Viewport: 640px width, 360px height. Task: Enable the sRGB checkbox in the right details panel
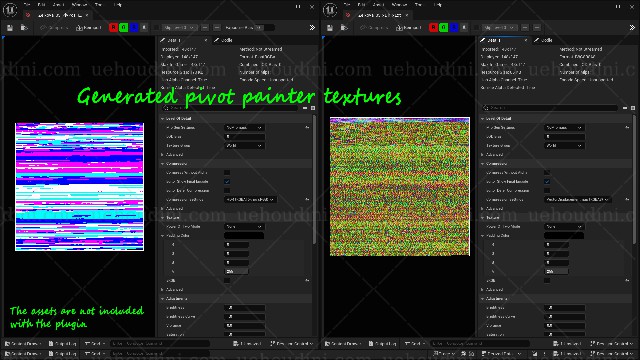tap(547, 280)
